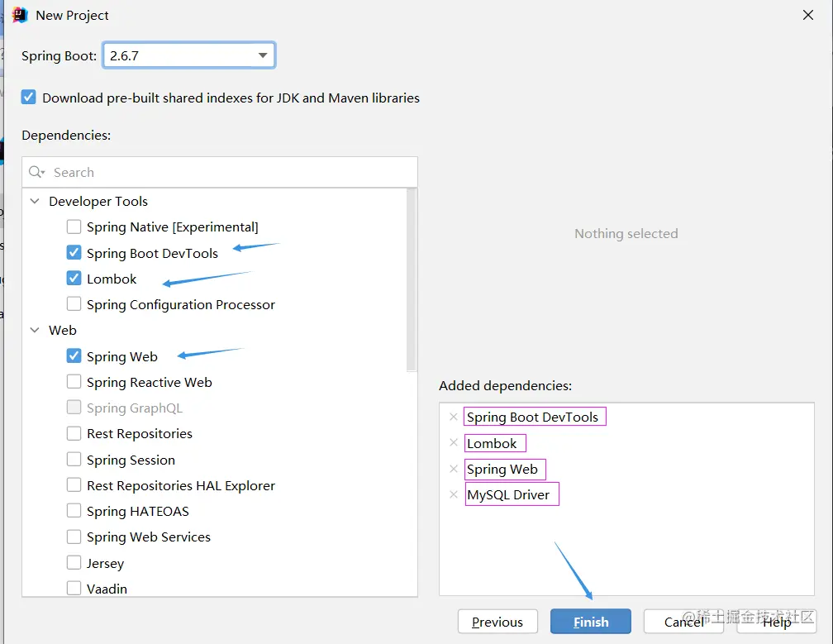Open the Spring Boot version dropdown

(x=189, y=55)
